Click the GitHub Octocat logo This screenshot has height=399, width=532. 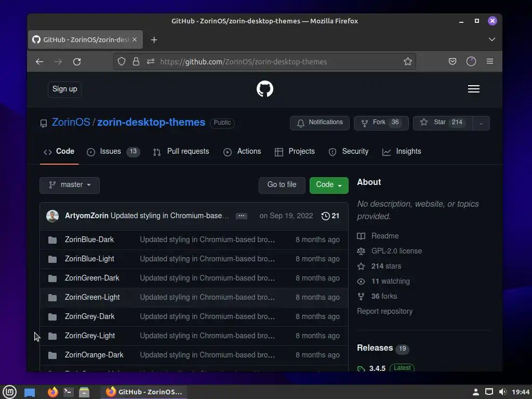pyautogui.click(x=264, y=89)
